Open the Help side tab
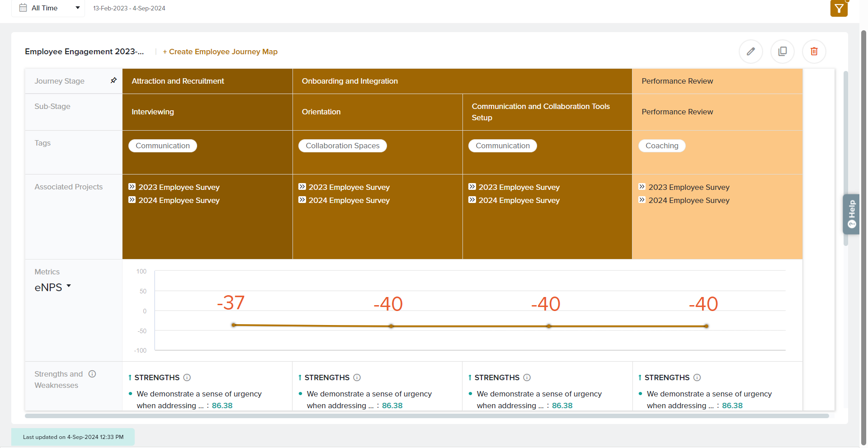The image size is (868, 448). click(851, 214)
